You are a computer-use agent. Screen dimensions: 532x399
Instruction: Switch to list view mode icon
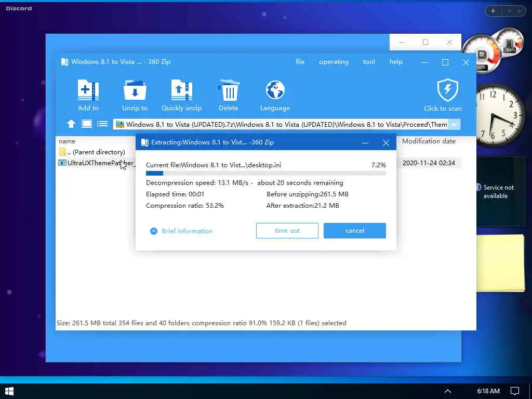(x=102, y=124)
